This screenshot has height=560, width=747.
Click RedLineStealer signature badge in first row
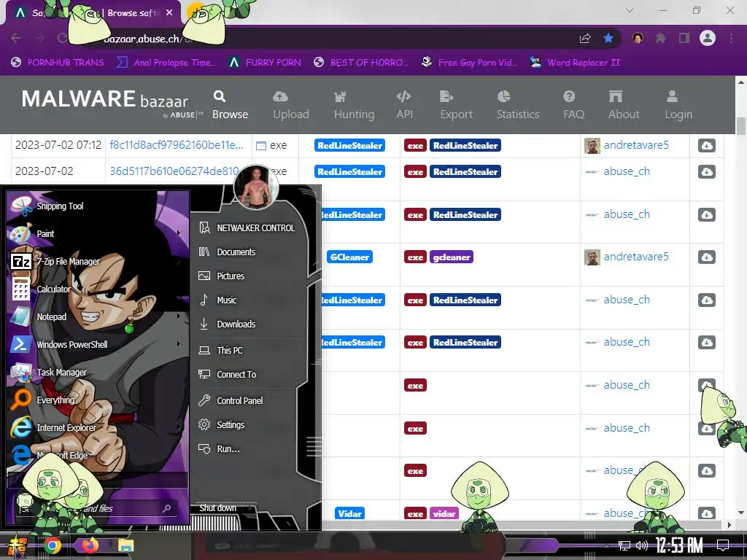[349, 145]
